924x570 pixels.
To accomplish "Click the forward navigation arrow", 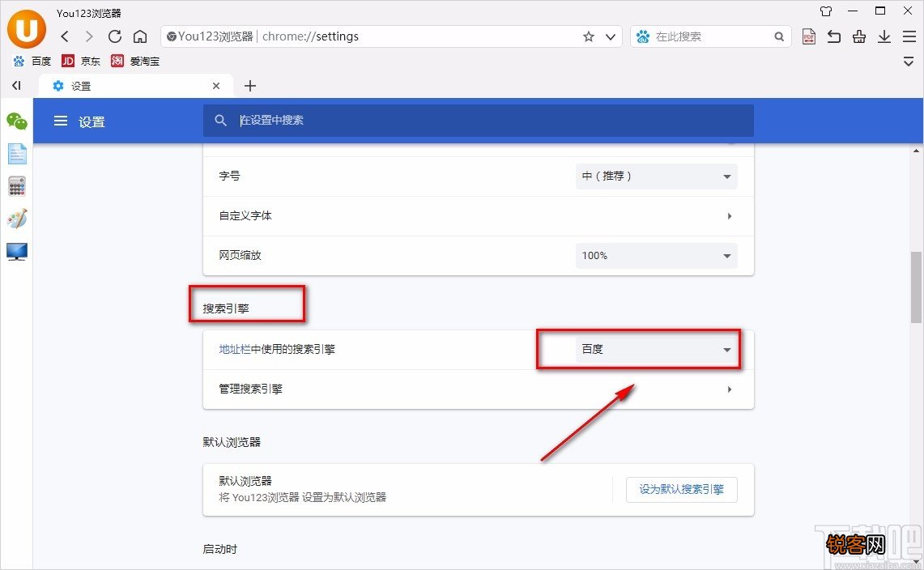I will pyautogui.click(x=89, y=36).
